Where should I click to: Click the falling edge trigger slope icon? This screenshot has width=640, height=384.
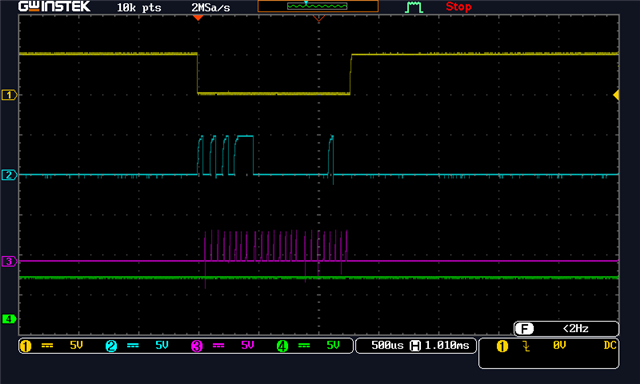point(526,346)
